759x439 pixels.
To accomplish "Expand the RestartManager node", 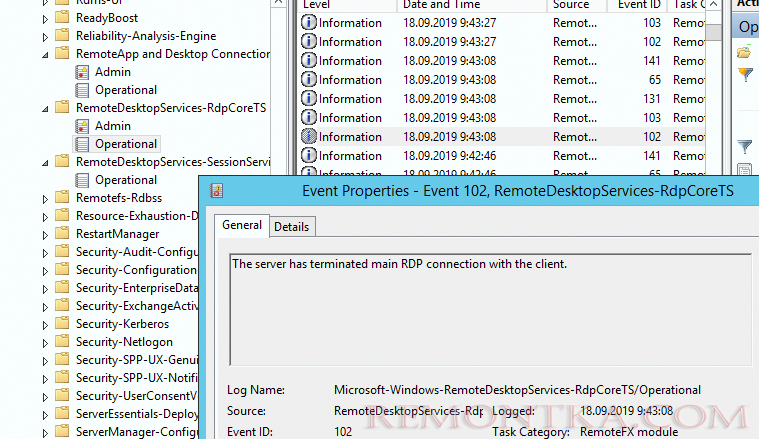I will point(46,235).
